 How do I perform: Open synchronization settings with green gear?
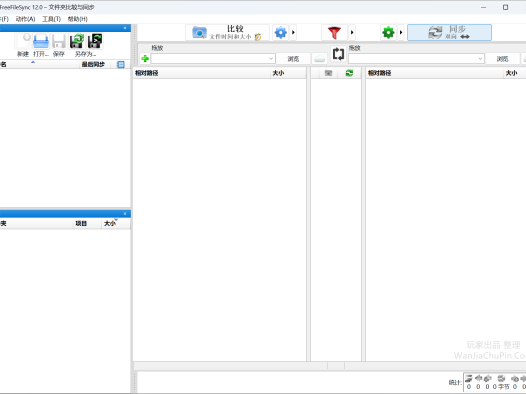(388, 33)
